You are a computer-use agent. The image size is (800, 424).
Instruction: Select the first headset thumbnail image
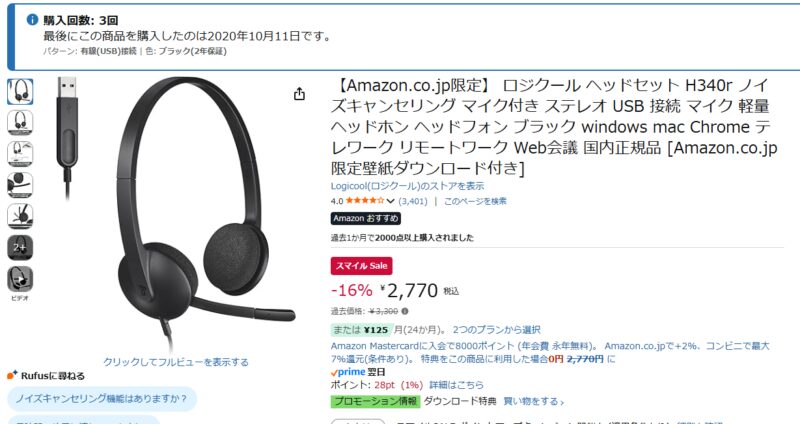point(20,91)
